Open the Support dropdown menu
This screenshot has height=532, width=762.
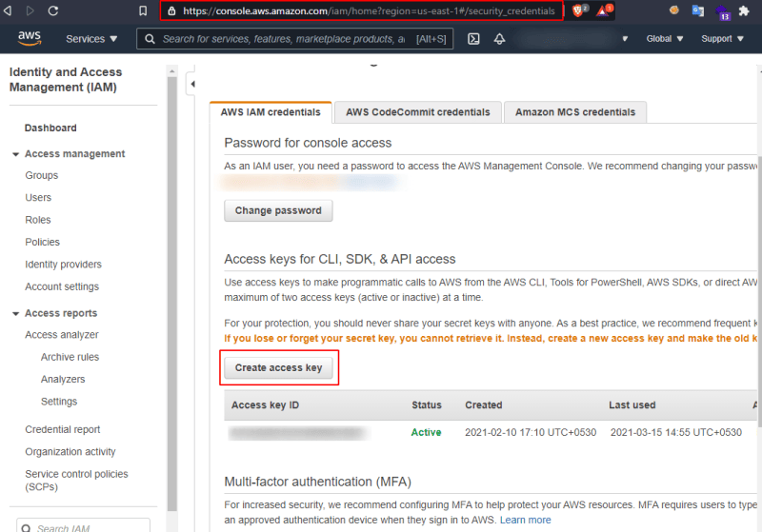pyautogui.click(x=722, y=39)
